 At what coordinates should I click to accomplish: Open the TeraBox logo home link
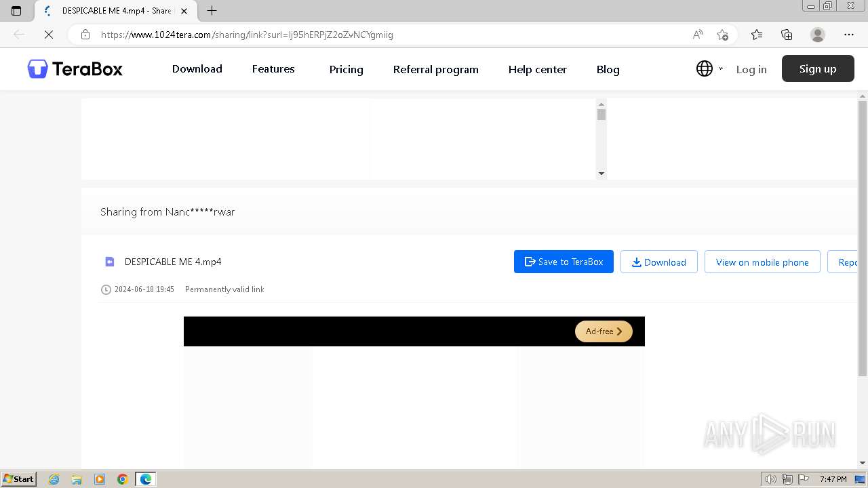[x=75, y=68]
